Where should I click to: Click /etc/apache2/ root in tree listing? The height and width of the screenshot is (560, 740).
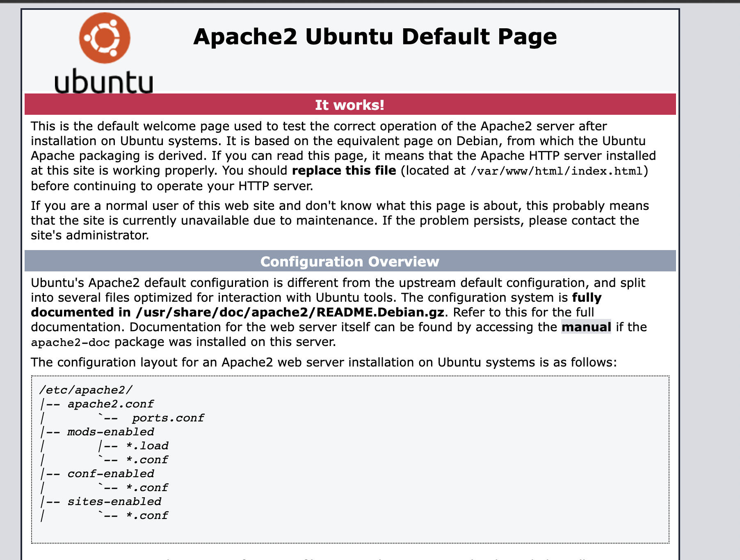click(86, 390)
